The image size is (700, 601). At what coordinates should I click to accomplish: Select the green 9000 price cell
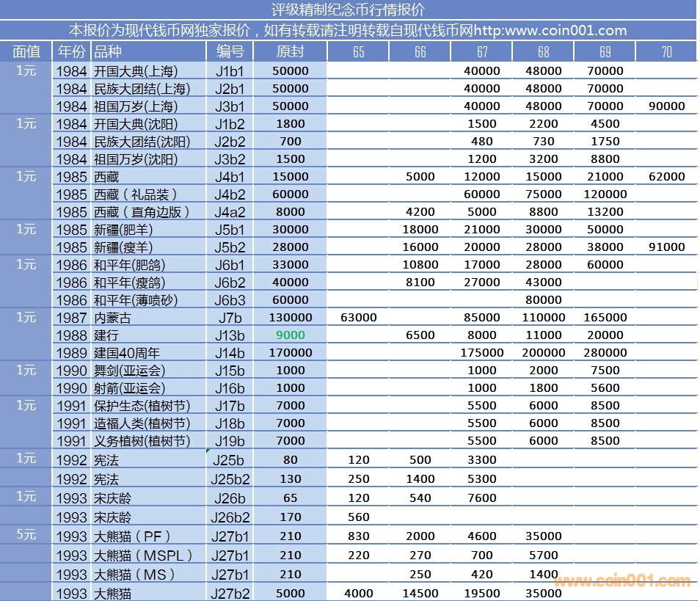(290, 335)
